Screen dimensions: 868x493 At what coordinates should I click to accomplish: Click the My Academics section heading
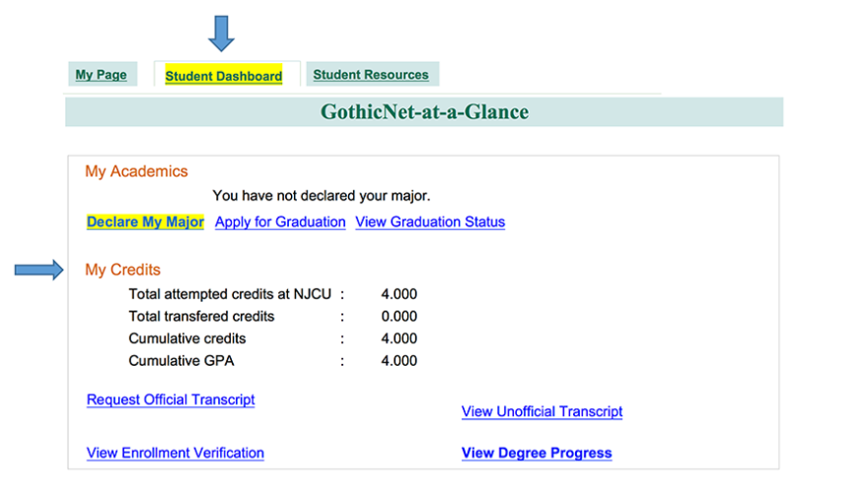click(x=136, y=172)
